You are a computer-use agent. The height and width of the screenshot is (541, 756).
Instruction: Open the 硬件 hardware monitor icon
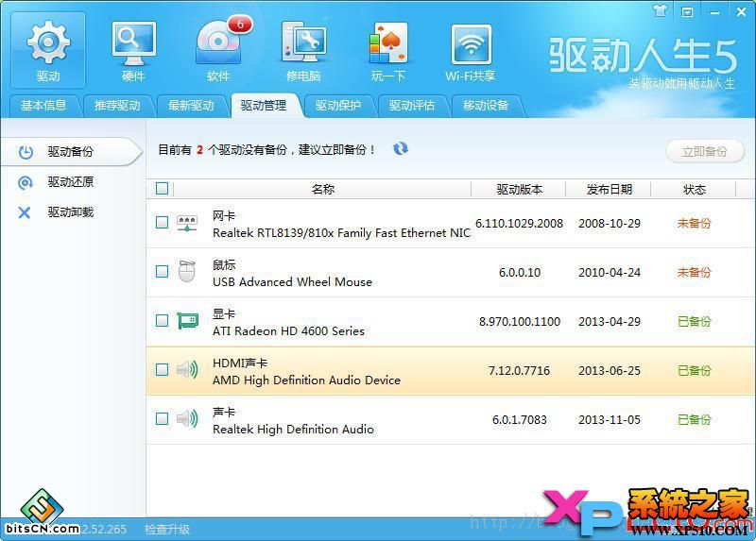pyautogui.click(x=133, y=50)
